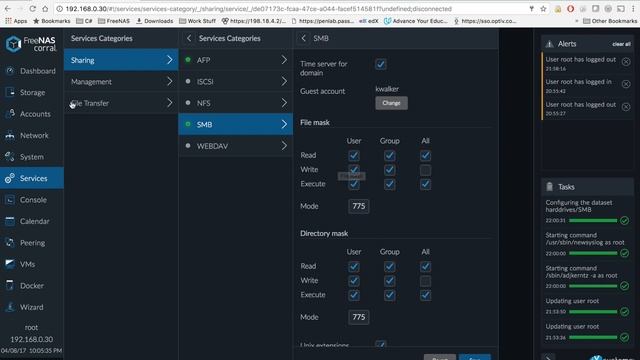Select the Management category
Viewport: 640px width, 360px height.
point(121,82)
